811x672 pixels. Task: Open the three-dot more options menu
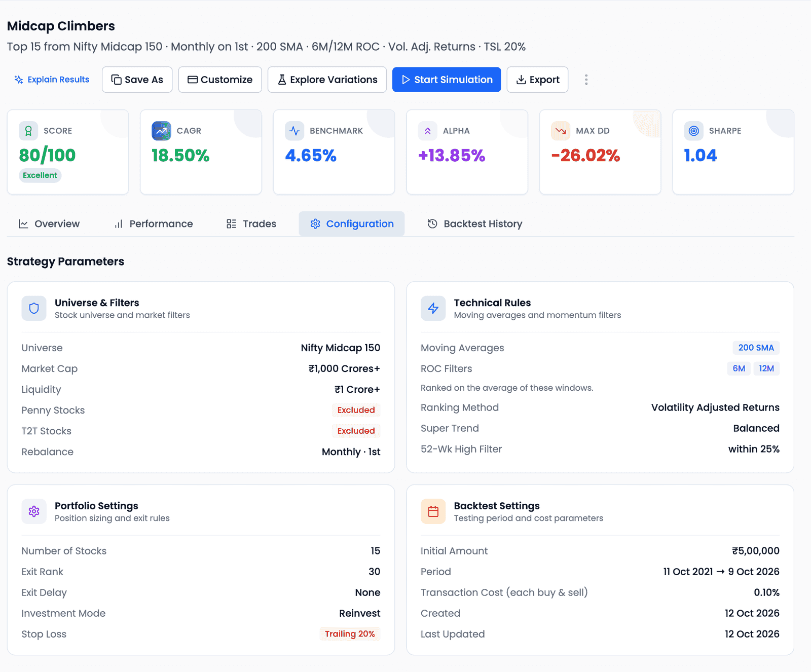tap(586, 80)
